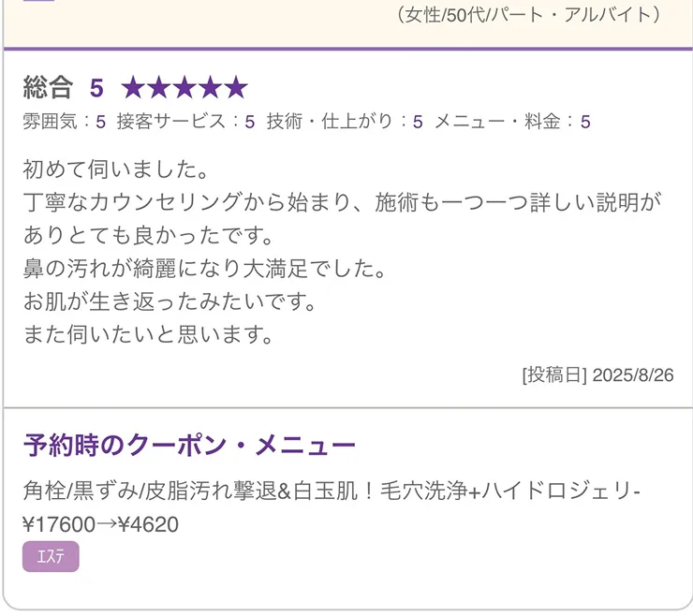
Task: Click the review line また伺いたいと思います
Action: 148,334
